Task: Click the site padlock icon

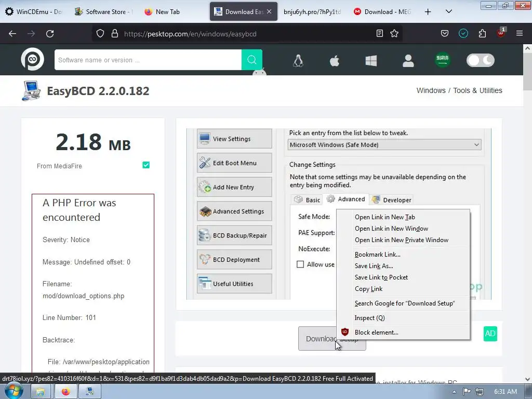Action: tap(115, 33)
